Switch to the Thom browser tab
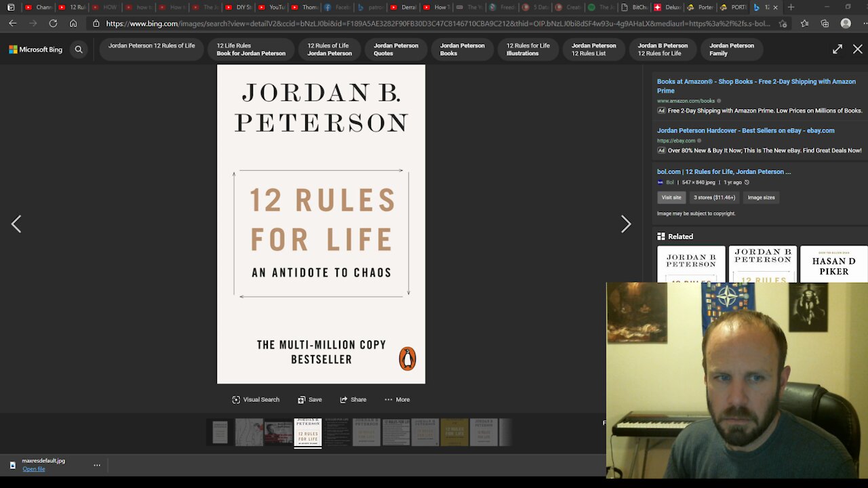Image resolution: width=868 pixels, height=488 pixels. [x=304, y=7]
